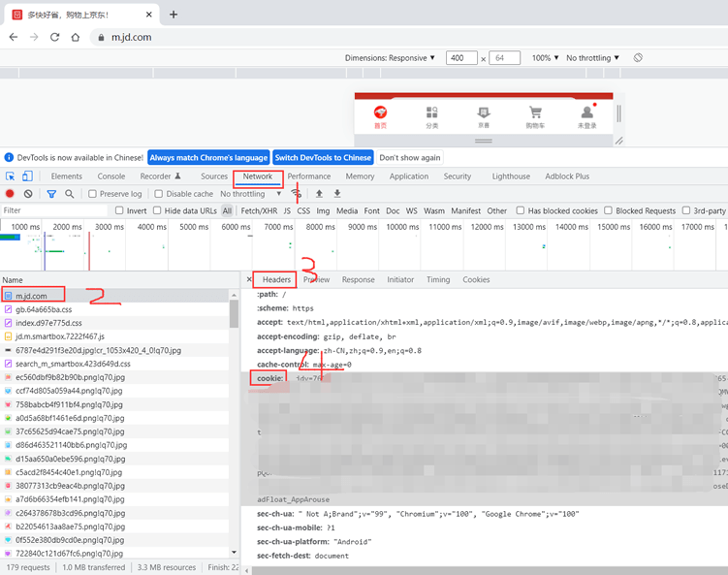This screenshot has height=575, width=728.
Task: Select gb.64a665ba.css request row
Action: pos(114,309)
